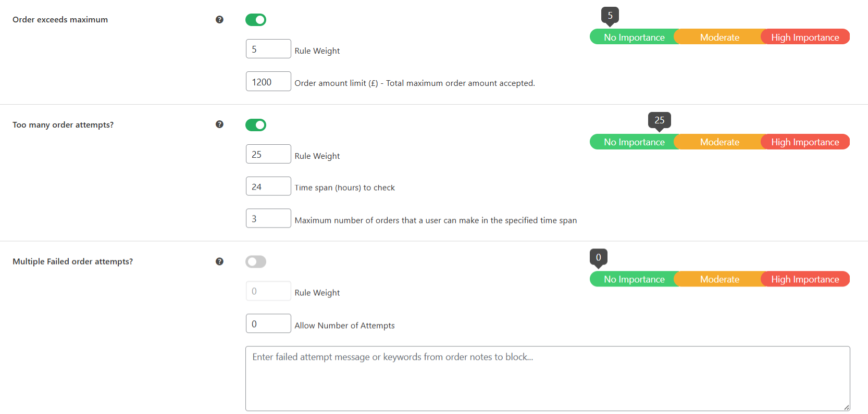Click the Rule Weight field showing 5

[x=268, y=48]
